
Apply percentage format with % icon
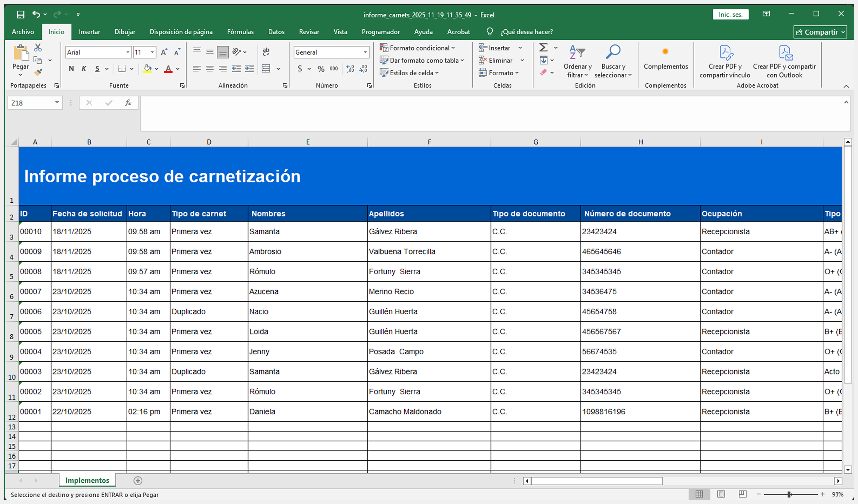[320, 69]
